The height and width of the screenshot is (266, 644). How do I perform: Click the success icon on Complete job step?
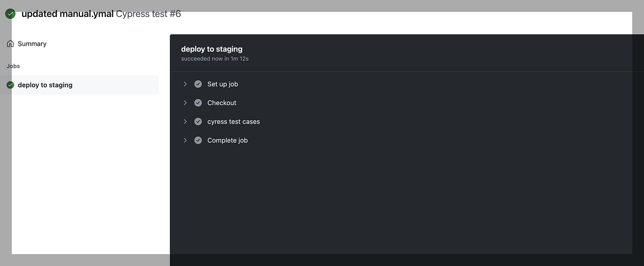tap(198, 140)
